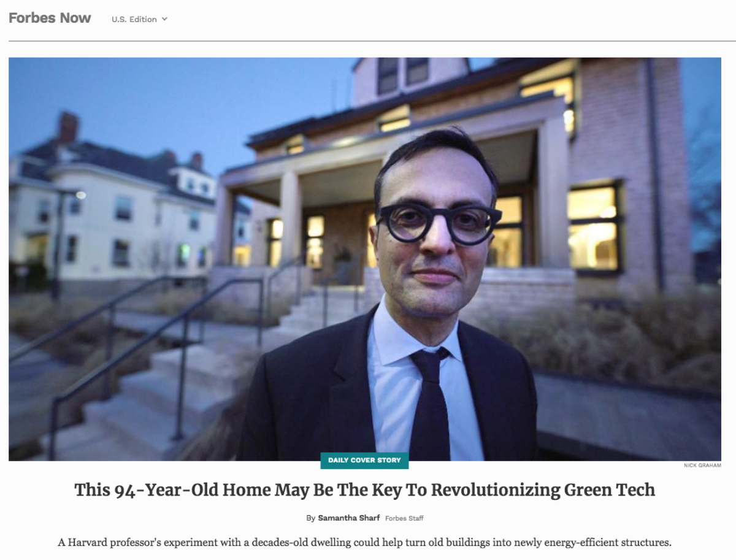The image size is (736, 560).
Task: Open the U.S. Edition dropdown
Action: (139, 19)
